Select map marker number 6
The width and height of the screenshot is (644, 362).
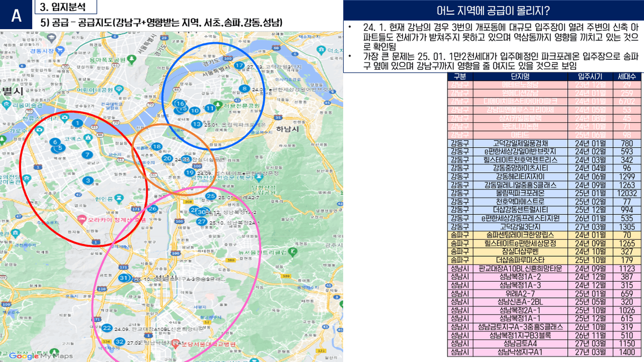coord(55,142)
